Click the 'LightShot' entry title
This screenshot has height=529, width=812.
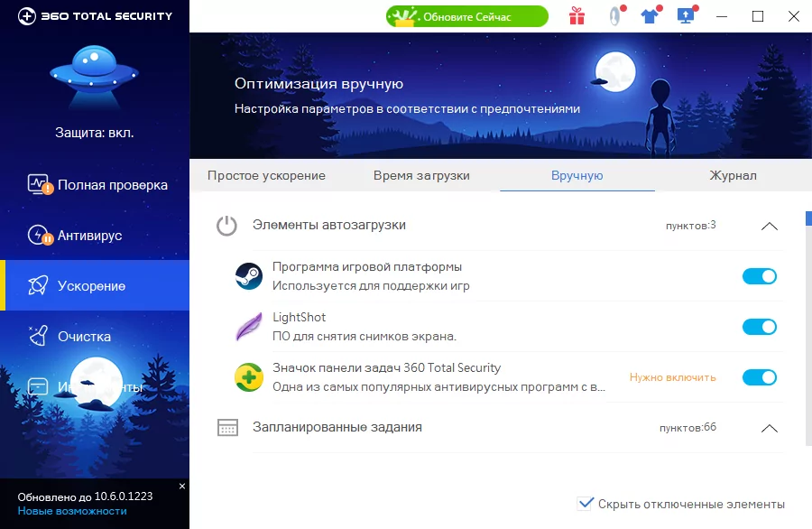click(x=299, y=317)
